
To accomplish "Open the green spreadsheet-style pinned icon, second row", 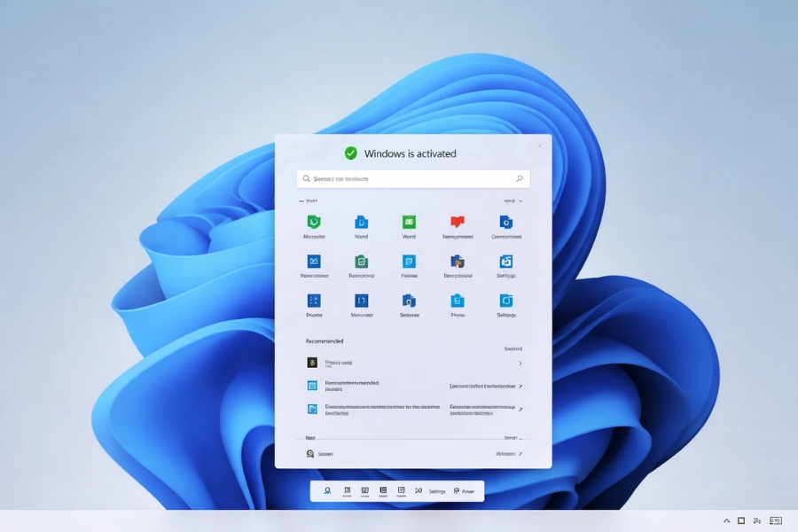I will point(361,263).
